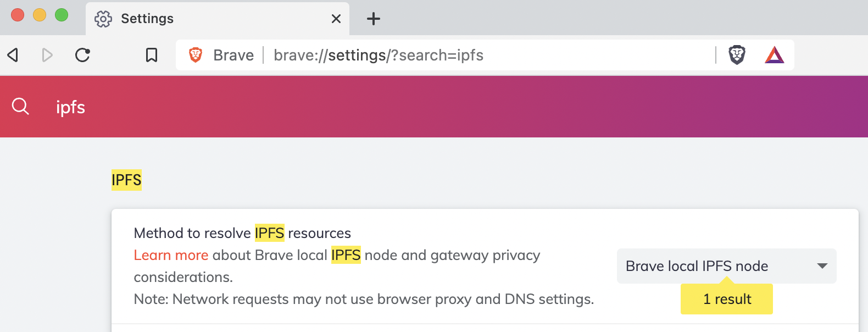This screenshot has height=332, width=868.
Task: Bookmark this page with the bookmark icon
Action: (x=152, y=55)
